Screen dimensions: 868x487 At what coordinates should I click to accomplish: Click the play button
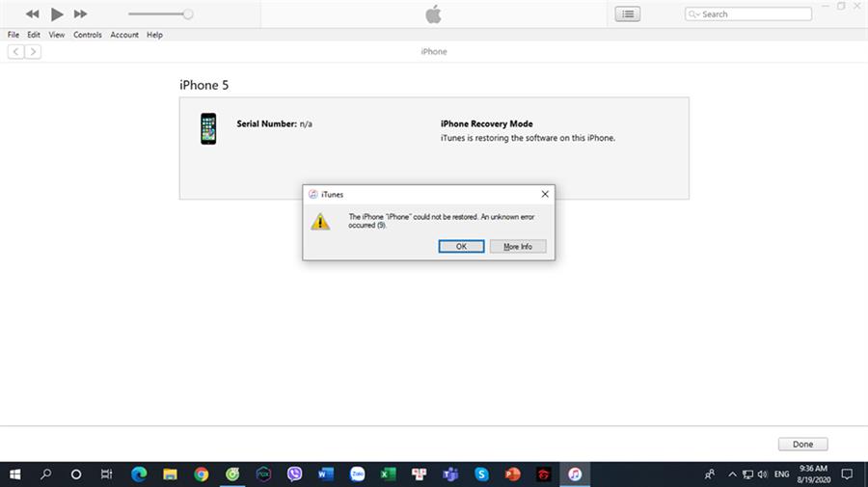click(57, 14)
